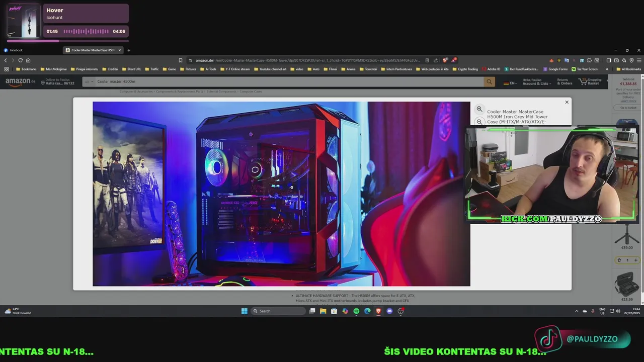
Task: Click the enlarged Cooler Master case photo
Action: coord(281,194)
